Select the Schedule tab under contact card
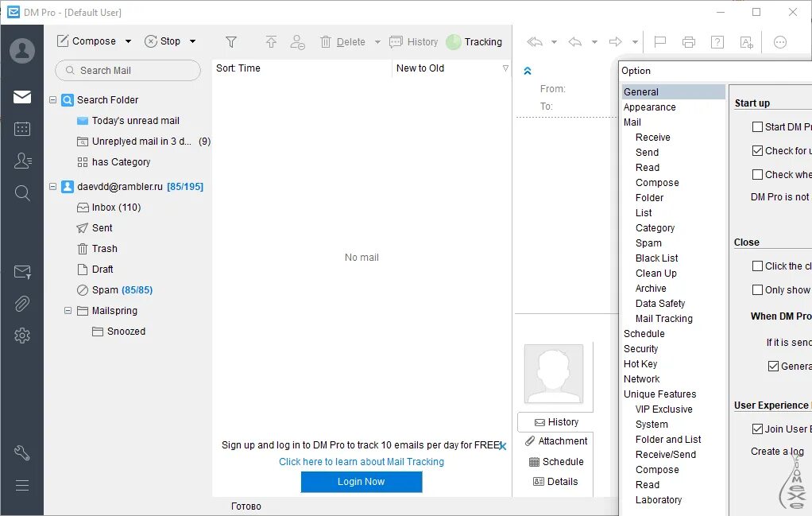The width and height of the screenshot is (812, 516). coord(555,462)
